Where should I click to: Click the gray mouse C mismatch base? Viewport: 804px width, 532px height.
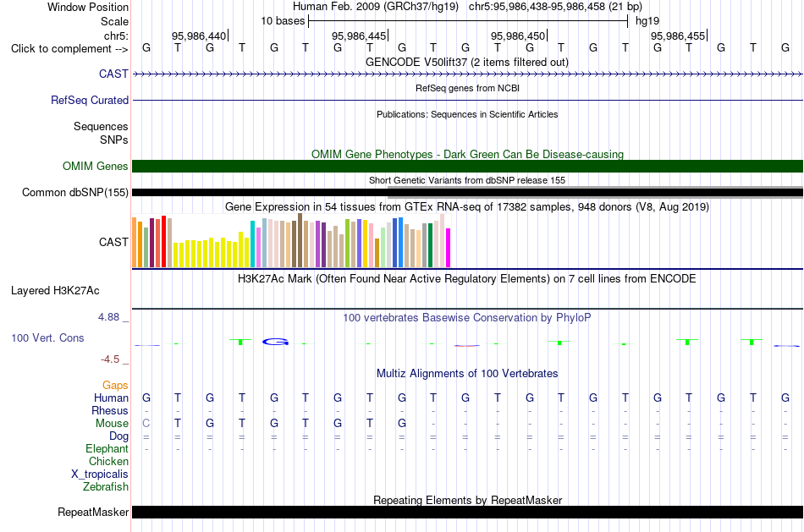tap(146, 424)
